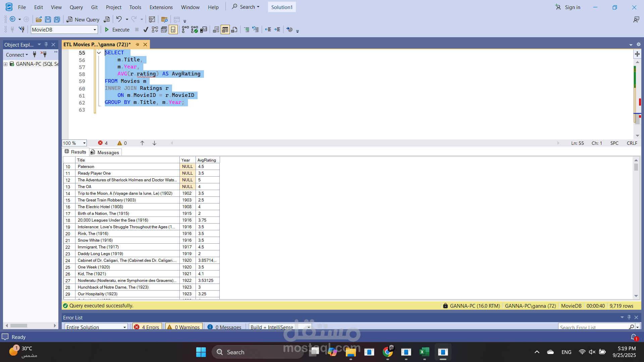Open the MovieDB database dropdown
Image resolution: width=644 pixels, height=362 pixels.
click(95, 30)
